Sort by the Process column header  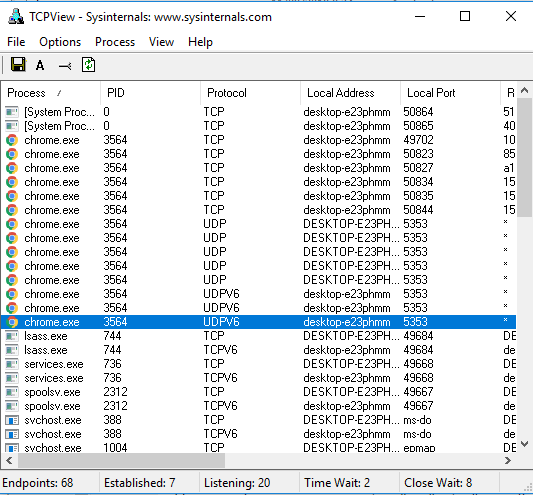50,93
